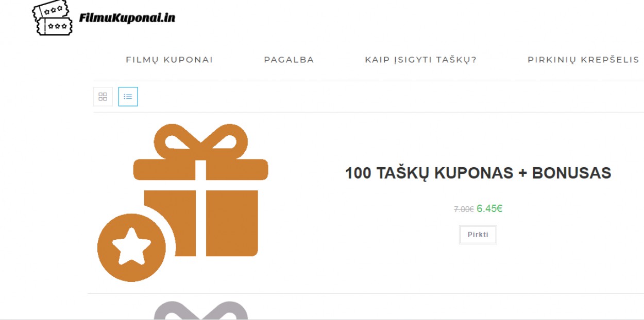Switch to list view layout
The height and width of the screenshot is (320, 644).
[x=128, y=97]
